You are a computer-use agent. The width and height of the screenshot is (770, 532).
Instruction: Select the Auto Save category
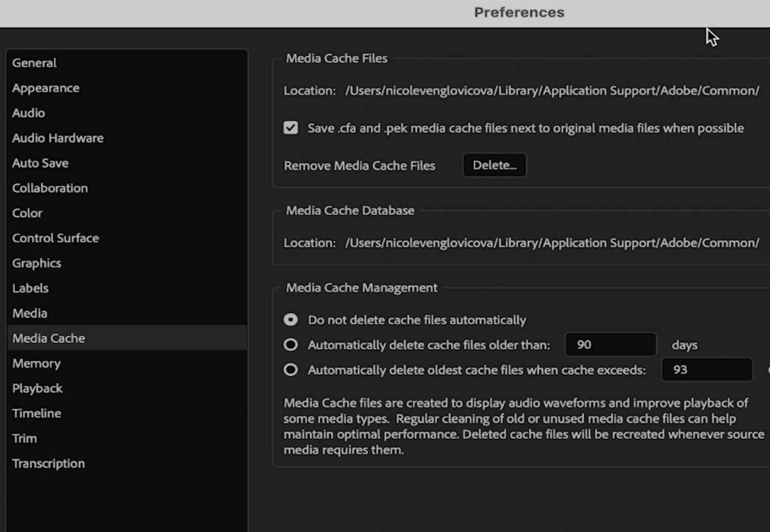40,163
